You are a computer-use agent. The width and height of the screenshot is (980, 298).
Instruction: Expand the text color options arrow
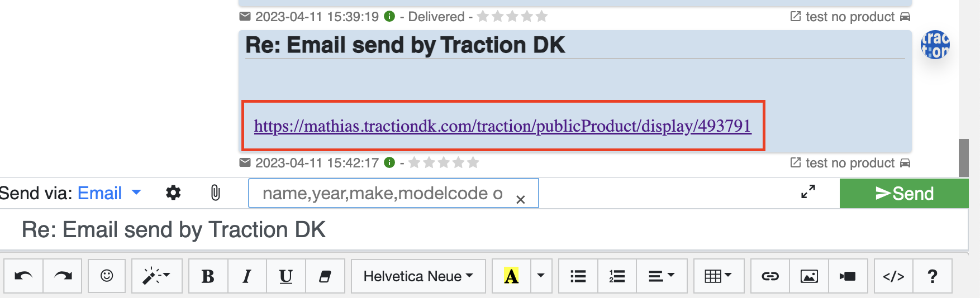click(x=541, y=276)
